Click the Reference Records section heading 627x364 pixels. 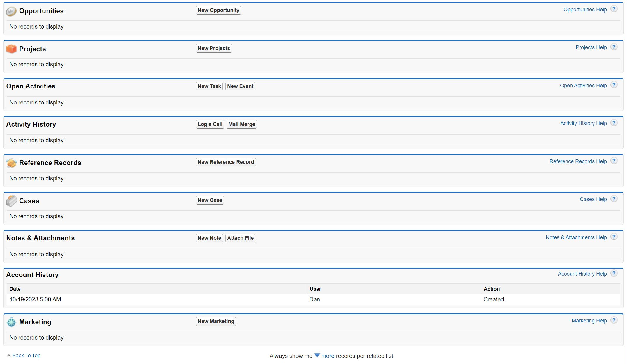50,163
